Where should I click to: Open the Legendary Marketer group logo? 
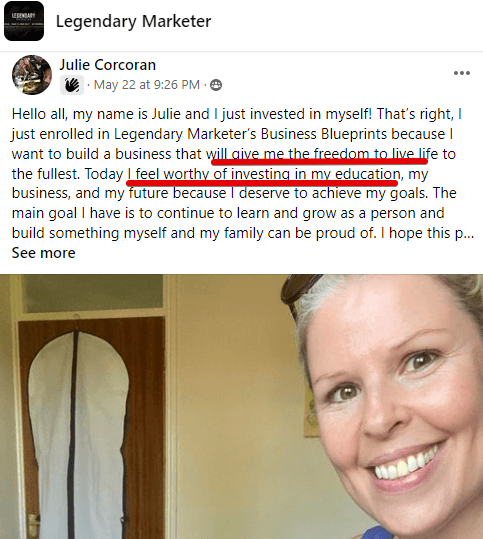coord(24,21)
